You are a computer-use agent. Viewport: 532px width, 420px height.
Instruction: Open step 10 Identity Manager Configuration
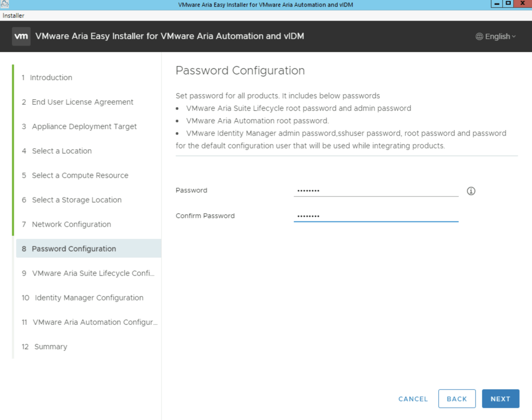point(83,297)
